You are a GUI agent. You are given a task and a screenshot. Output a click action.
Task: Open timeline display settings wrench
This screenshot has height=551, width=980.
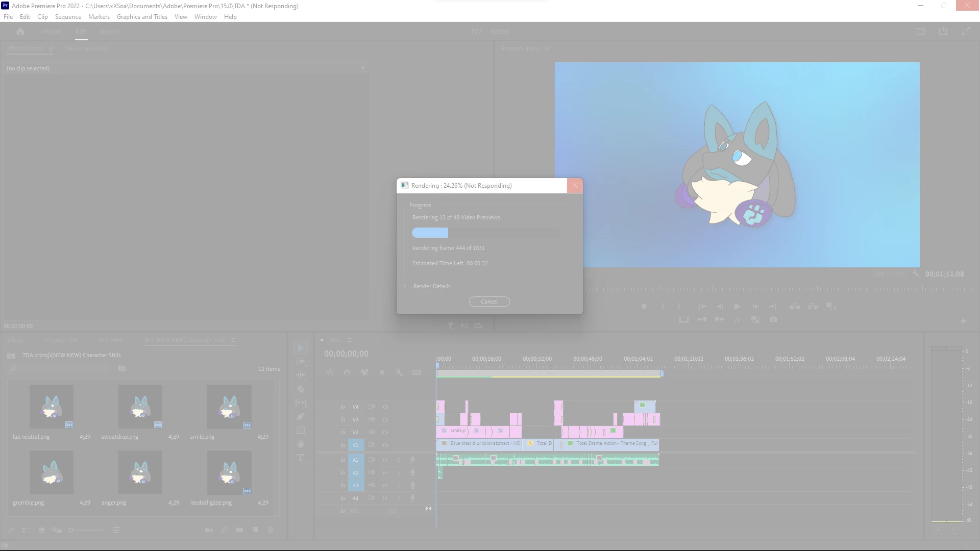[399, 372]
